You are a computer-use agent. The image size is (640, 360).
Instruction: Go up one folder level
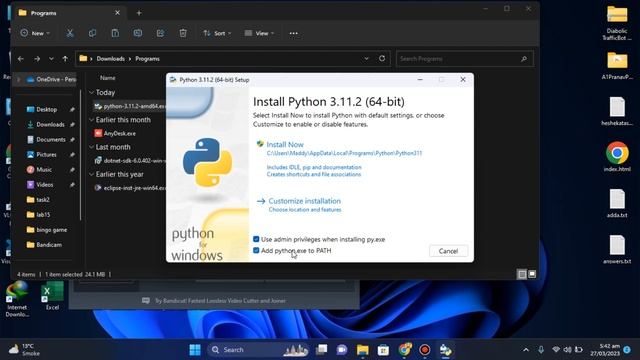[65, 59]
